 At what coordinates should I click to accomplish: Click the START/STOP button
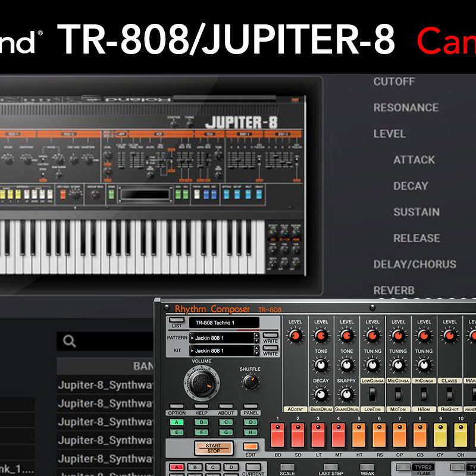coord(214,448)
